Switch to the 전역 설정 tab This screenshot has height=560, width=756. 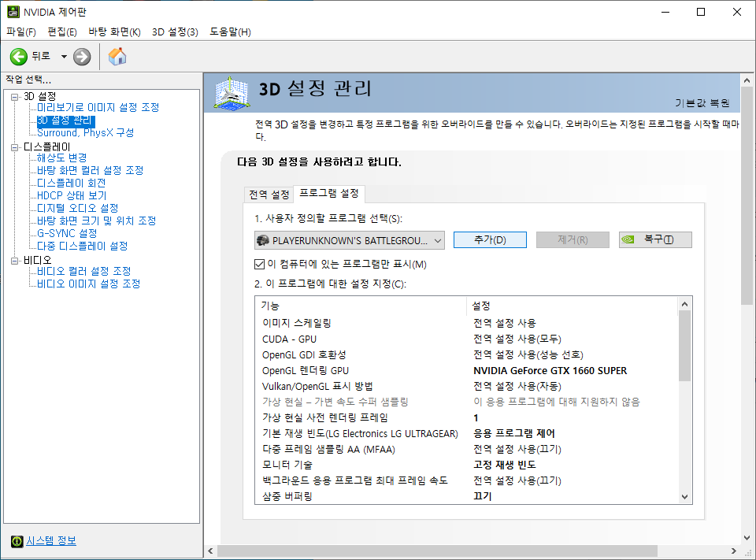point(269,195)
